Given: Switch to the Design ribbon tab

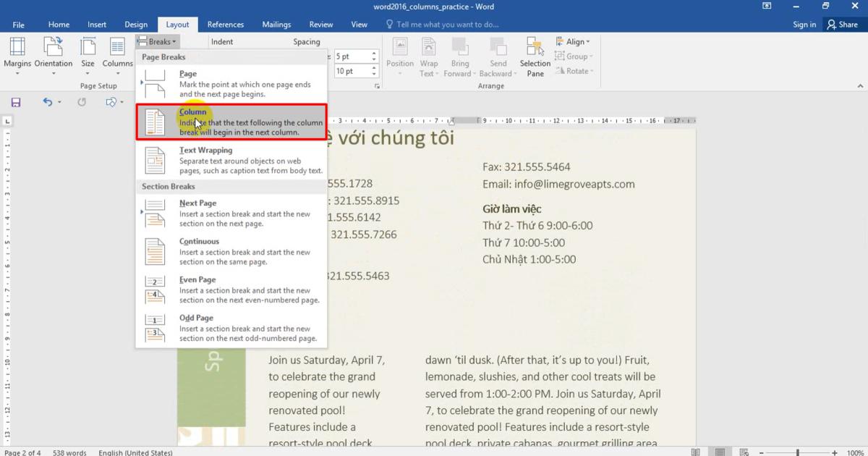Looking at the screenshot, I should (x=136, y=24).
